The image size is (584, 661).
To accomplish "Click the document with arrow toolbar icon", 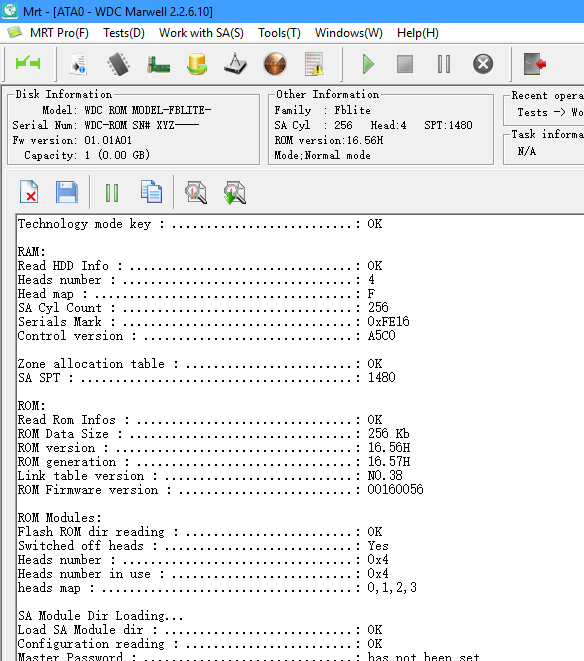I will (x=78, y=64).
